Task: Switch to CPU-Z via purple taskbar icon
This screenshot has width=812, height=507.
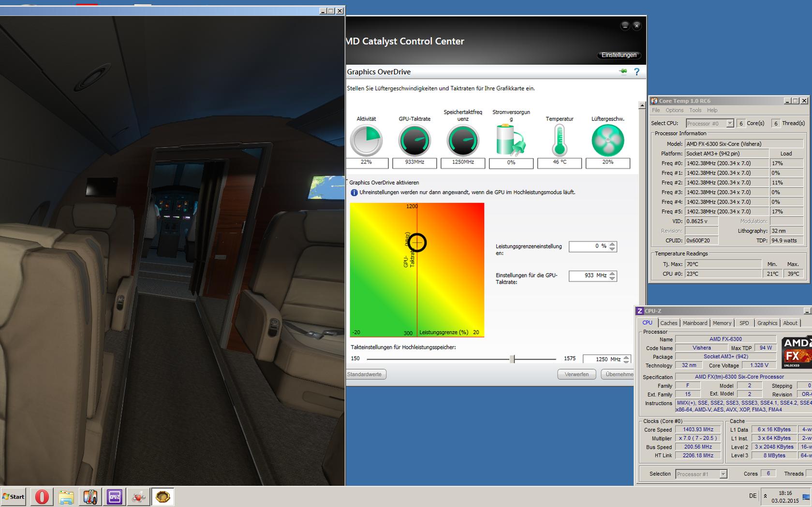Action: coord(115,496)
